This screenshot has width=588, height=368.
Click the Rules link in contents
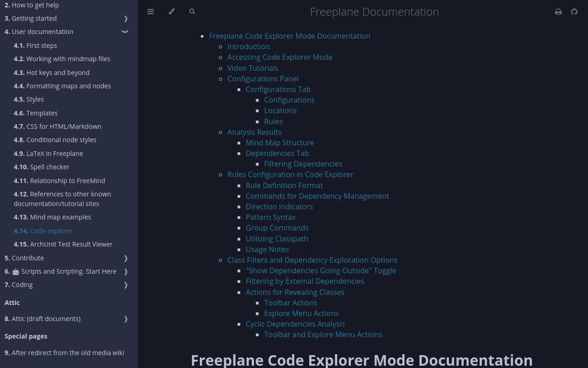pyautogui.click(x=273, y=121)
